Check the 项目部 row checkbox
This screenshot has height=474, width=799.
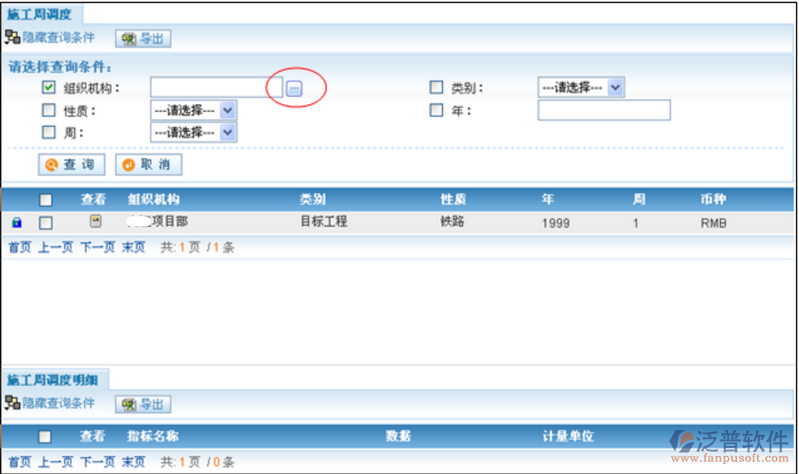(x=46, y=223)
